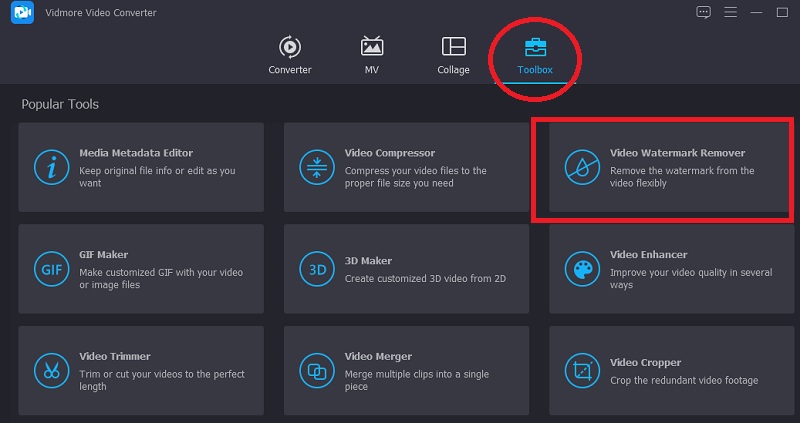Open the feedback chat icon in title bar
This screenshot has width=800, height=423.
click(702, 12)
